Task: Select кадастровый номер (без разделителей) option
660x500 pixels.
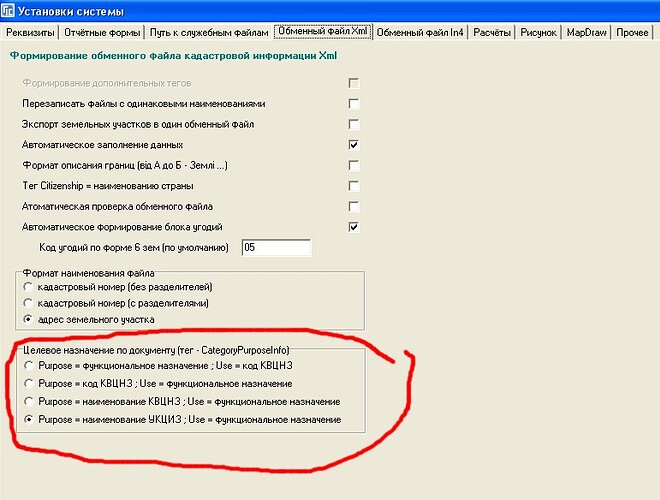Action: click(x=28, y=287)
